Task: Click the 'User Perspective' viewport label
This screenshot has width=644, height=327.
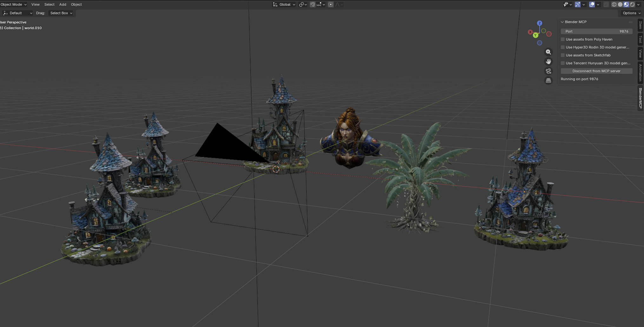Action: pyautogui.click(x=13, y=22)
